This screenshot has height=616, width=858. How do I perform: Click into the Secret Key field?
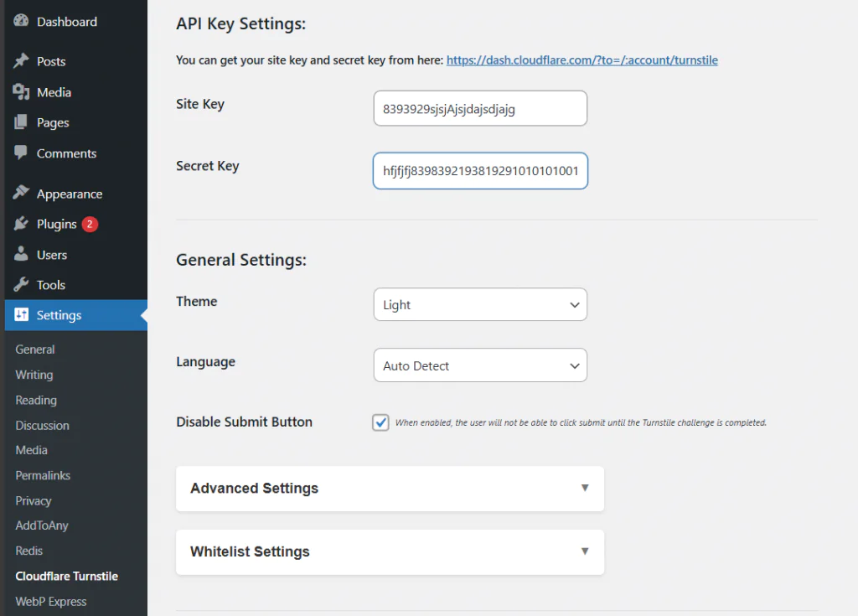(x=480, y=171)
